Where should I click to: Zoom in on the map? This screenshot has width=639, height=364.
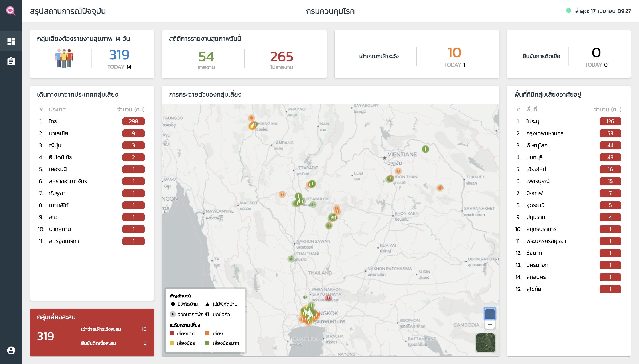pyautogui.click(x=490, y=313)
